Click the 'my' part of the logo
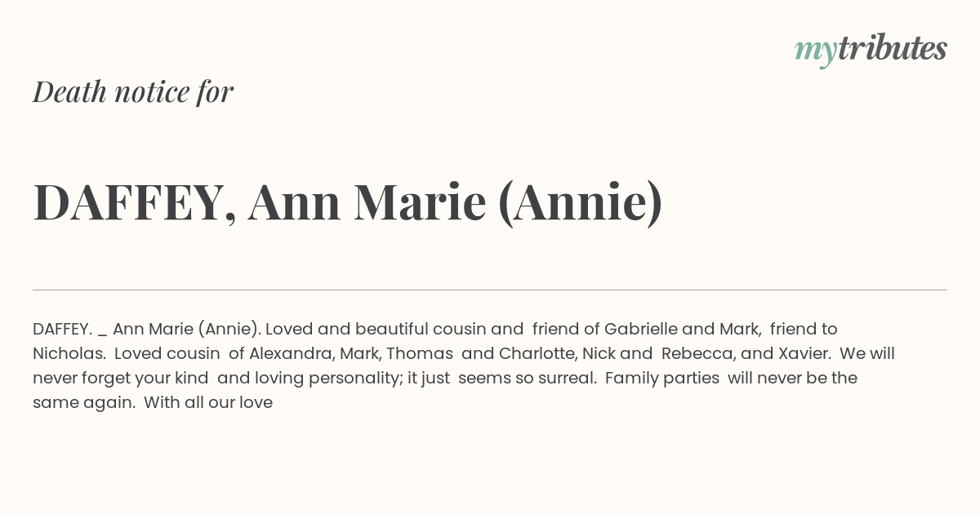Image resolution: width=980 pixels, height=514 pixels. tap(815, 52)
